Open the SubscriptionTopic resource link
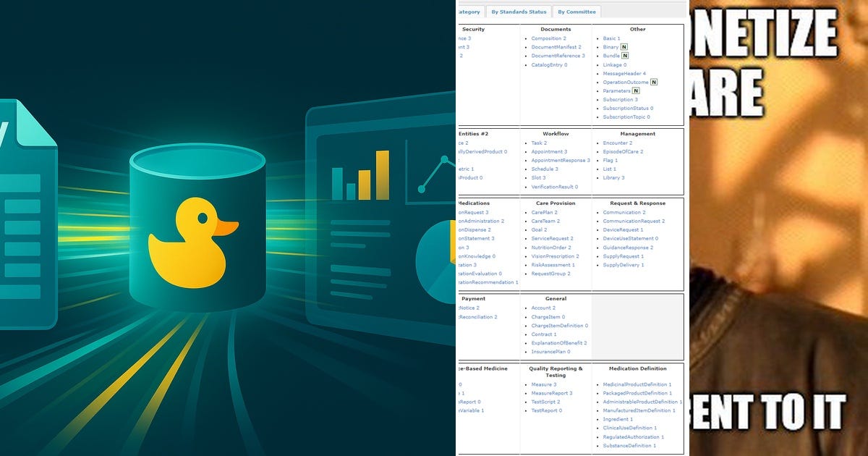The width and height of the screenshot is (868, 456). coord(624,117)
